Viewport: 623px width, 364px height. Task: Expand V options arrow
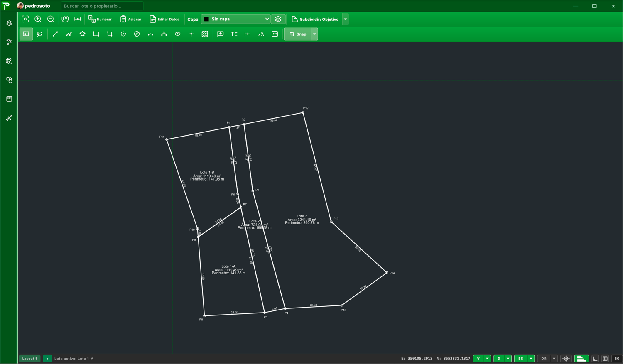487,359
